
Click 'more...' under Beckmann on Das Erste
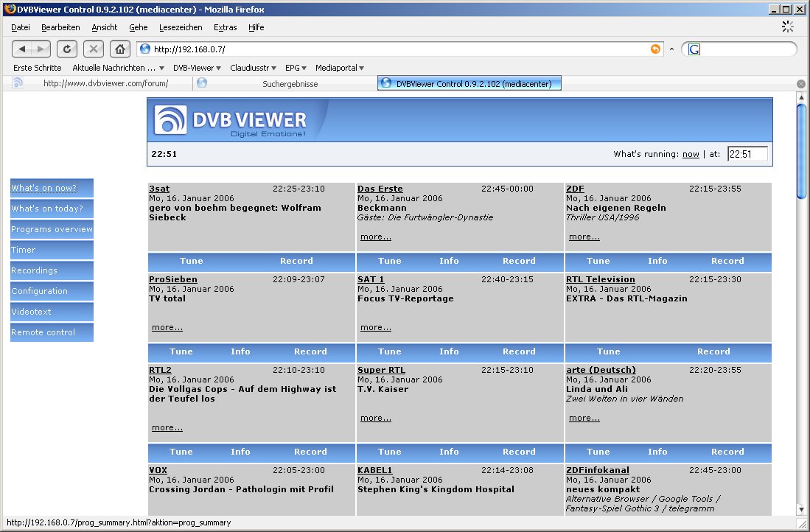[x=376, y=237]
